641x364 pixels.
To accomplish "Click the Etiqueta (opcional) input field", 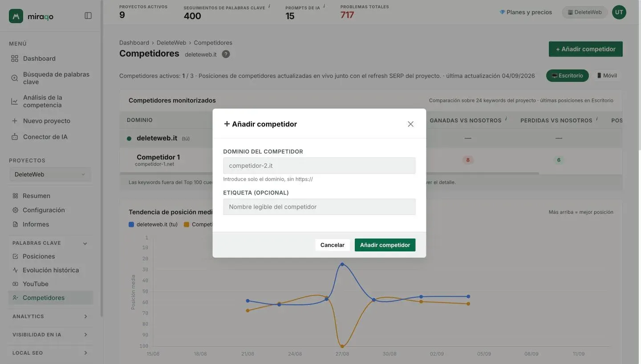I will click(319, 207).
